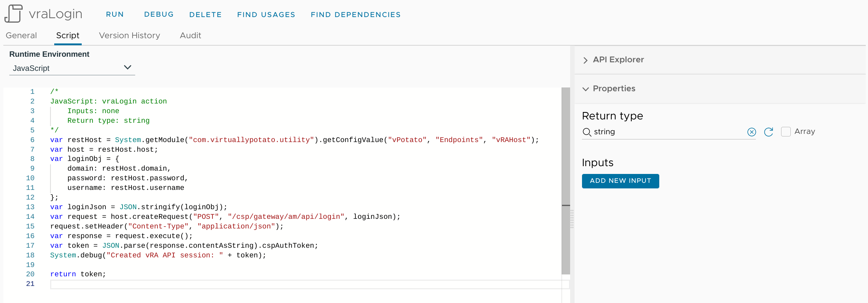Click the panel splitter drag handle
This screenshot has height=303, width=868.
point(572,219)
